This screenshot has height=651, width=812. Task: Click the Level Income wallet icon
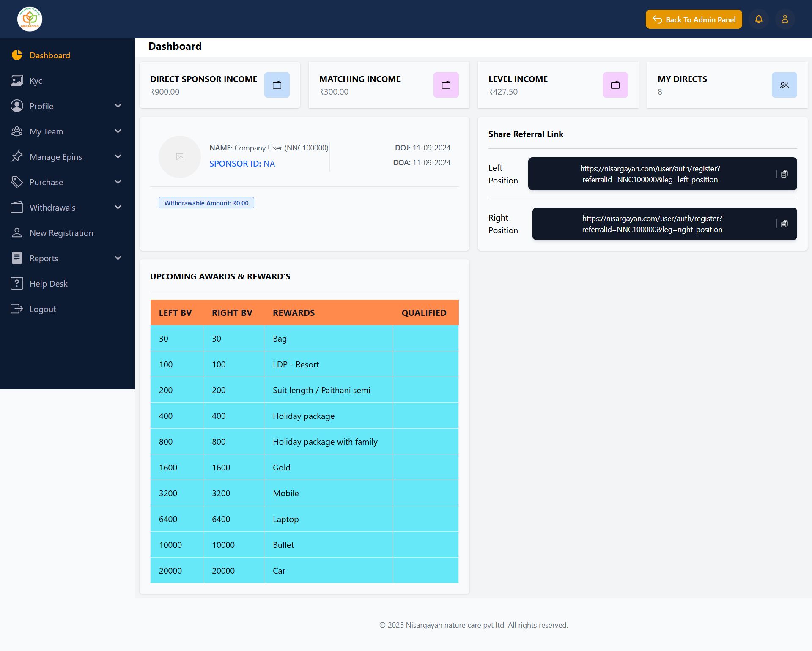click(x=615, y=85)
